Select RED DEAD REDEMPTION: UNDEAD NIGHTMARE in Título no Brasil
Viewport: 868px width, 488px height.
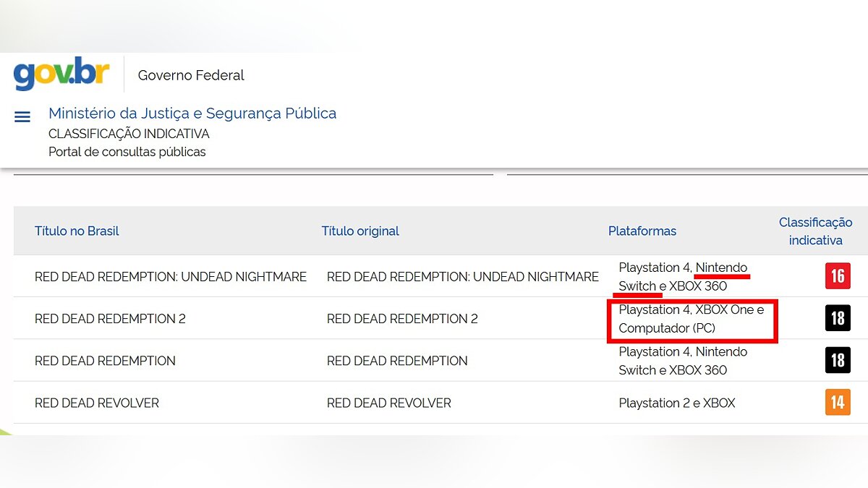pyautogui.click(x=171, y=277)
